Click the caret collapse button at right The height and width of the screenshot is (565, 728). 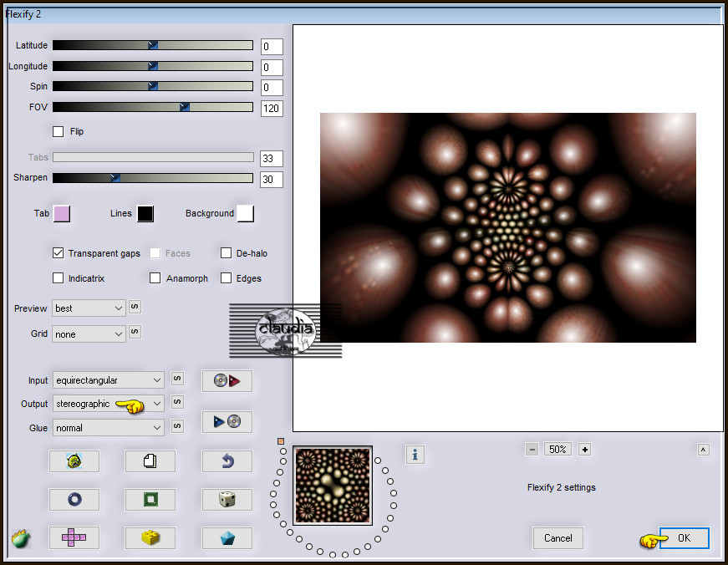[704, 450]
